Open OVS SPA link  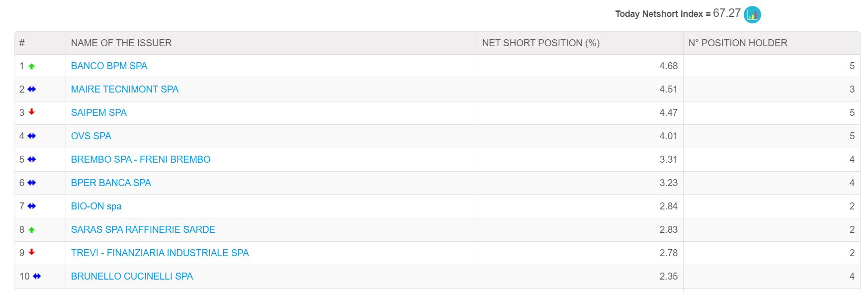pyautogui.click(x=91, y=136)
